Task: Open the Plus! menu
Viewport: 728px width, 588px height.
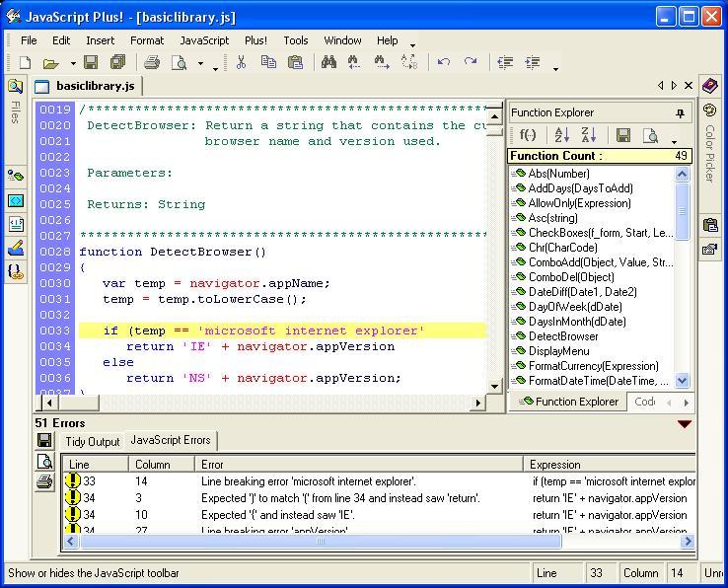Action: 255,40
